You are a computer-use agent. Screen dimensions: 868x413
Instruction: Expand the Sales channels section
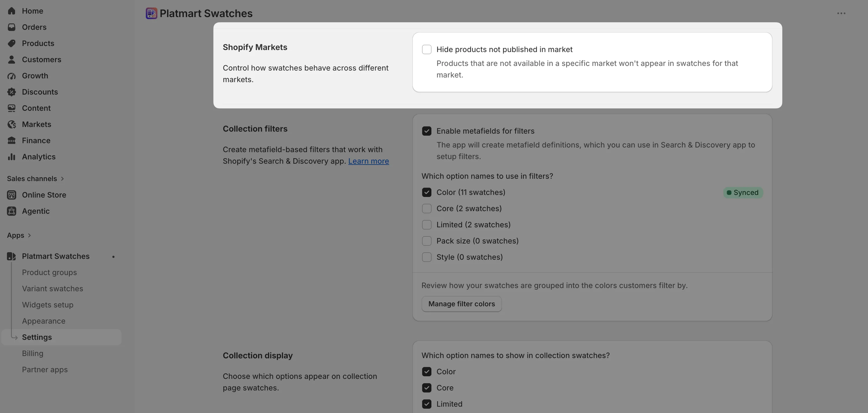pyautogui.click(x=35, y=178)
